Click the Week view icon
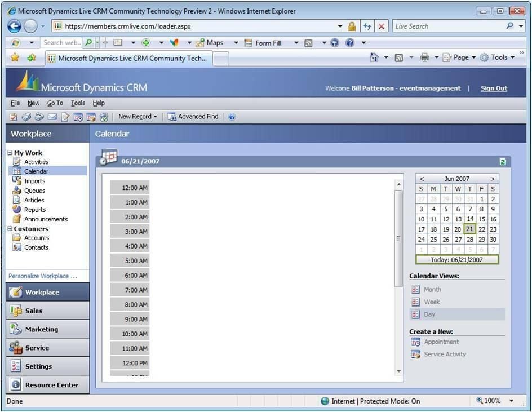532x412 pixels. pyautogui.click(x=416, y=302)
